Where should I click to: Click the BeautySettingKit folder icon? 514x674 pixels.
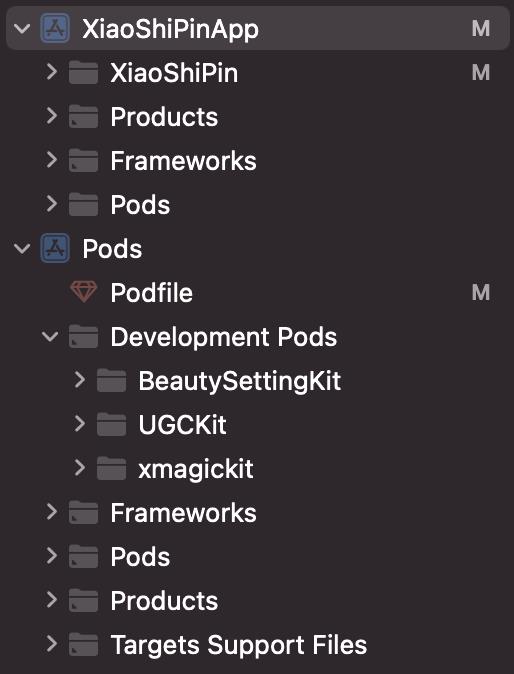[111, 380]
